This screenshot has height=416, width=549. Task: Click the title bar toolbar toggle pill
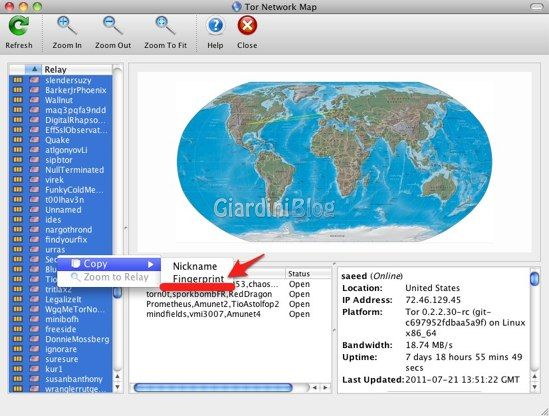[536, 6]
